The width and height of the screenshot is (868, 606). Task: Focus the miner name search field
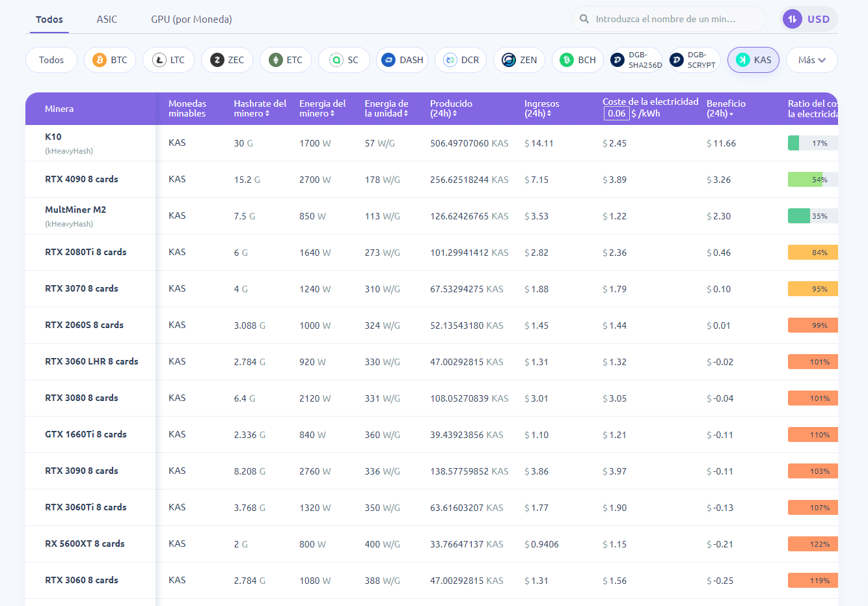(669, 19)
